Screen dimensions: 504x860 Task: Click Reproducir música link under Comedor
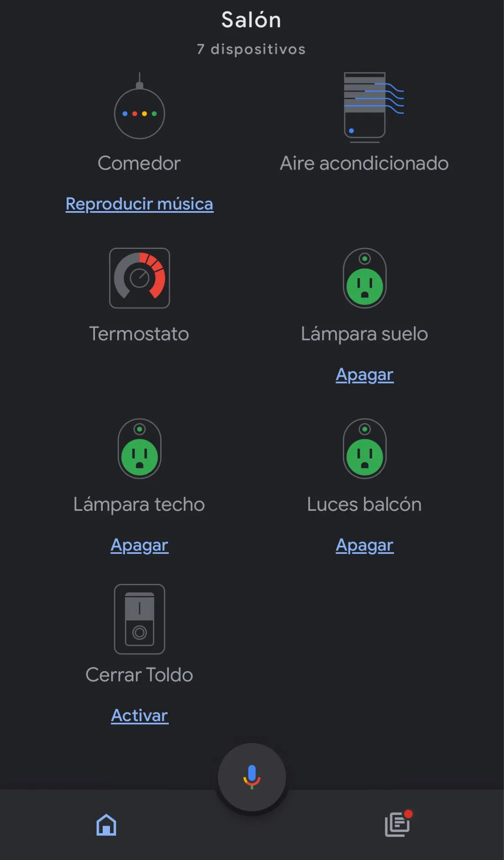click(x=139, y=204)
